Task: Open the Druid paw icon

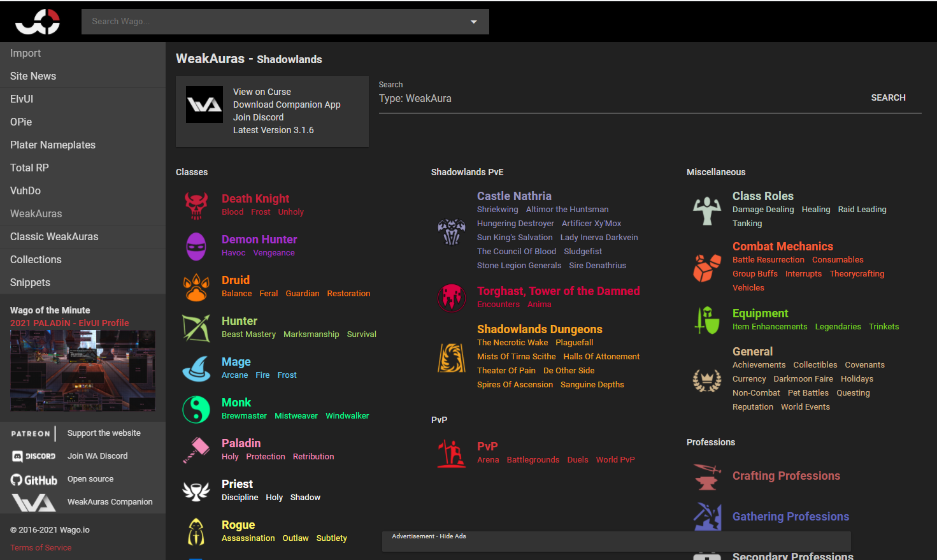Action: 196,287
